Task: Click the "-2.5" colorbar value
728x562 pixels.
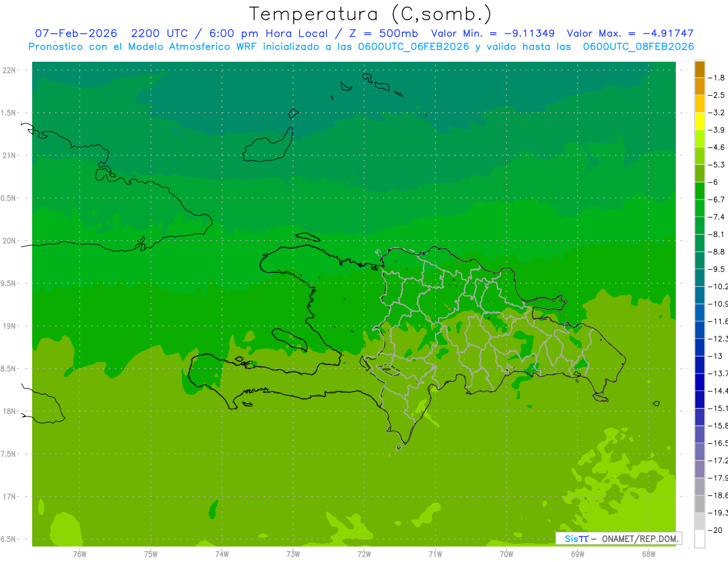Action: (x=717, y=95)
